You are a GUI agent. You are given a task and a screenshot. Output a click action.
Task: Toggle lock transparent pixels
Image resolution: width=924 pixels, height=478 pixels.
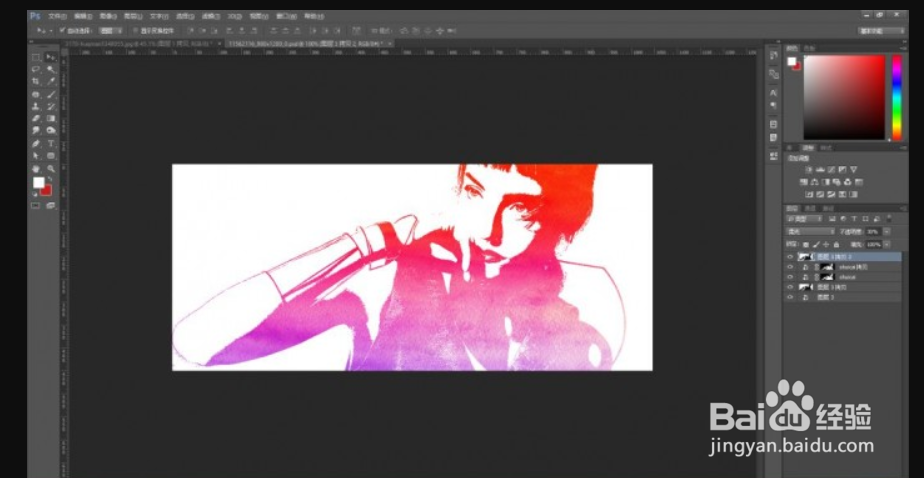(x=806, y=244)
